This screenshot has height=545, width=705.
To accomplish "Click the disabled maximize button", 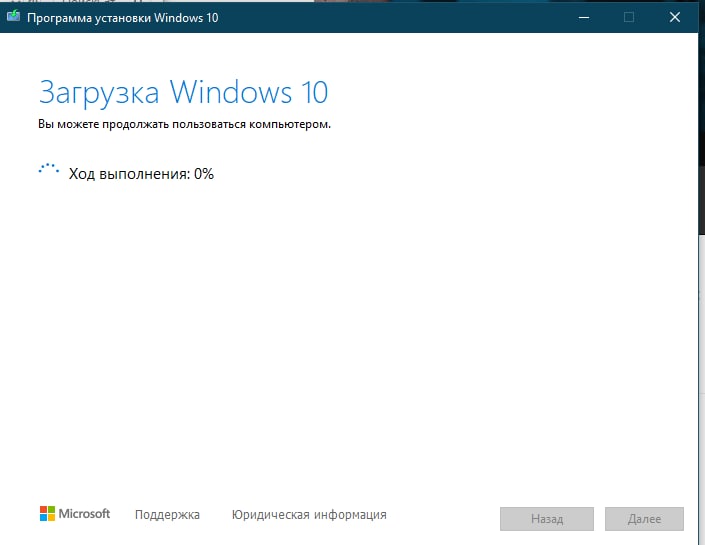I will [x=629, y=18].
